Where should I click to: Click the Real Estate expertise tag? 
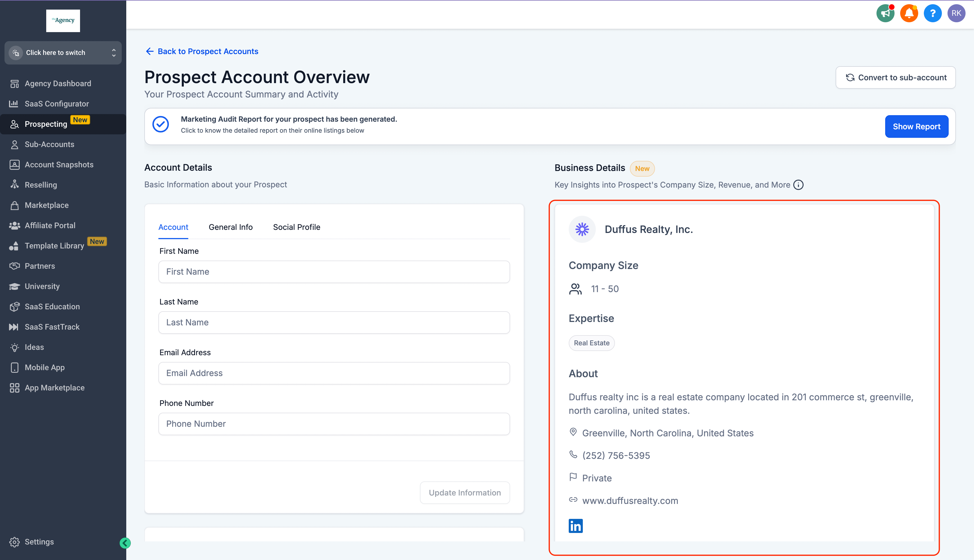(x=592, y=343)
